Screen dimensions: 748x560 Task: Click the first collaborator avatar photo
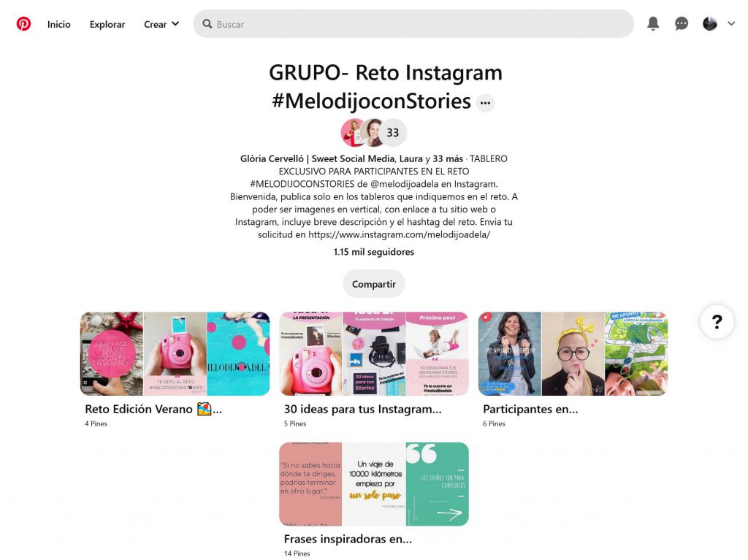click(352, 133)
